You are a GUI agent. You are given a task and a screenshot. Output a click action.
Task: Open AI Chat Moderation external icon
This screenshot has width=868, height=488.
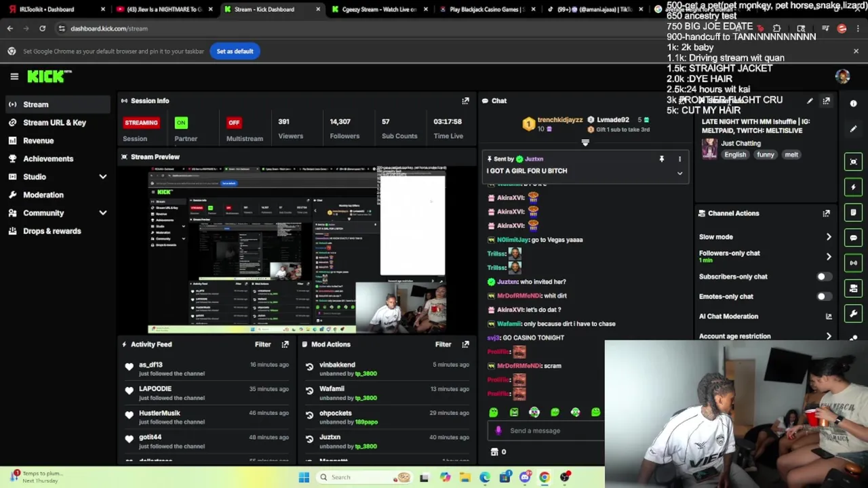[x=829, y=317]
